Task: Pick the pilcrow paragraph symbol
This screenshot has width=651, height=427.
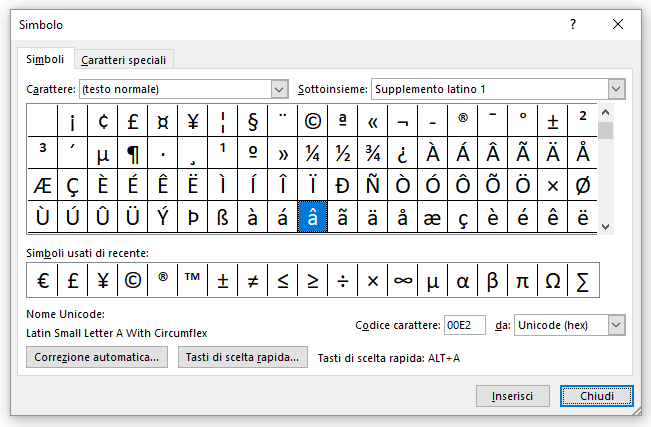Action: click(x=132, y=153)
